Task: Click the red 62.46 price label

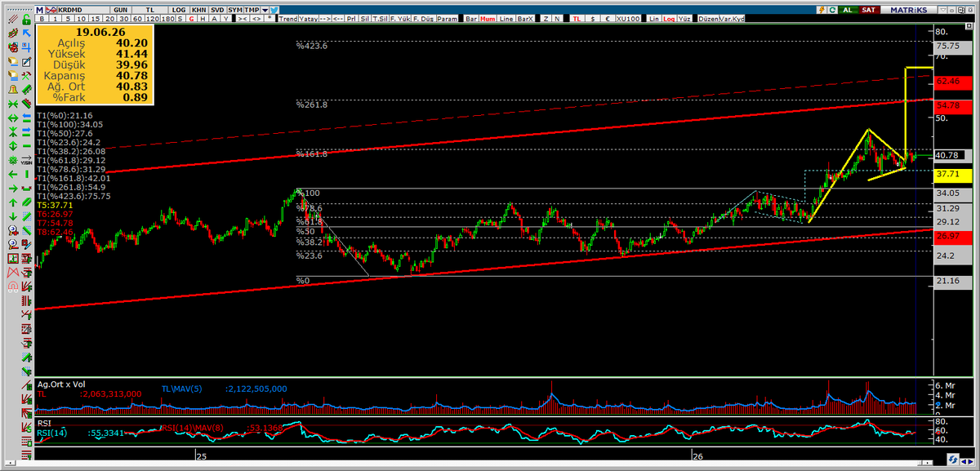Action: click(951, 82)
